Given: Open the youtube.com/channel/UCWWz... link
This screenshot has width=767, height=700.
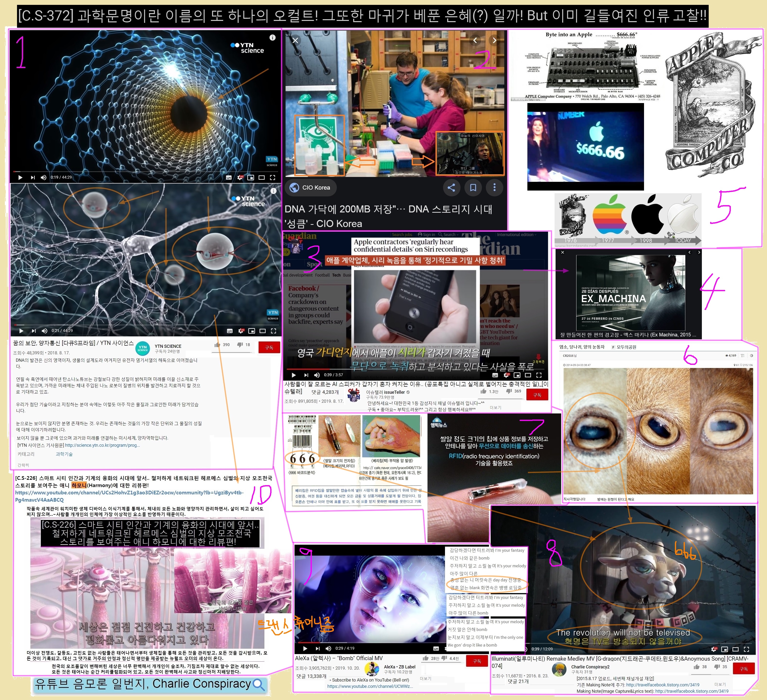Looking at the screenshot, I should (370, 686).
